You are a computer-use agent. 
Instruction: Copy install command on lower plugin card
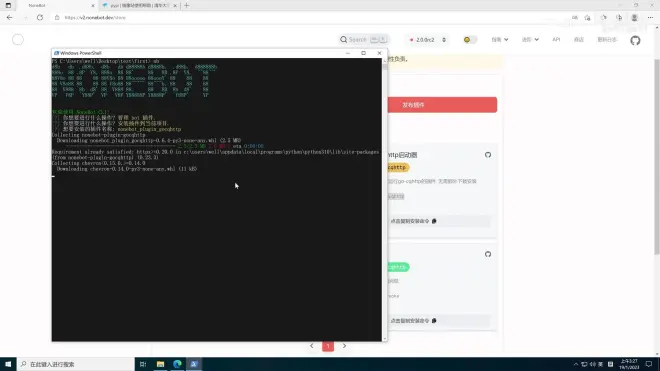[439, 320]
